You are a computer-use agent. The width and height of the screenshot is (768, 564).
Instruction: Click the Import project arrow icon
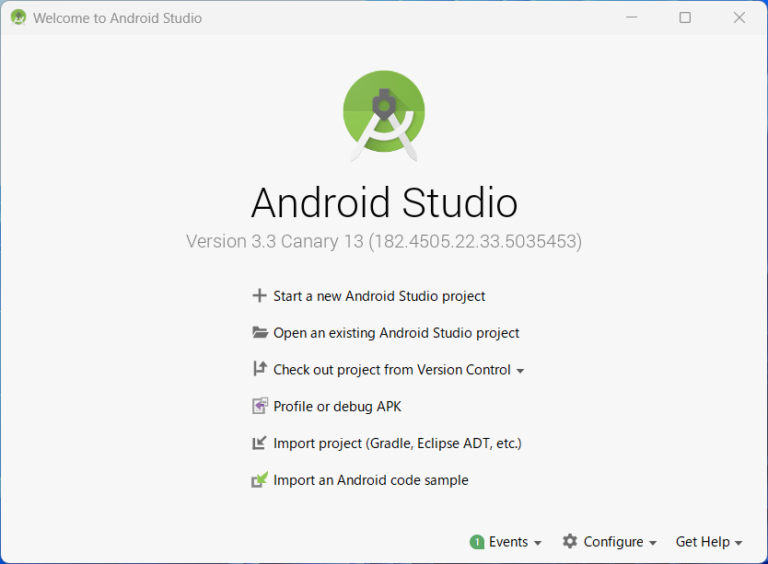tap(260, 443)
